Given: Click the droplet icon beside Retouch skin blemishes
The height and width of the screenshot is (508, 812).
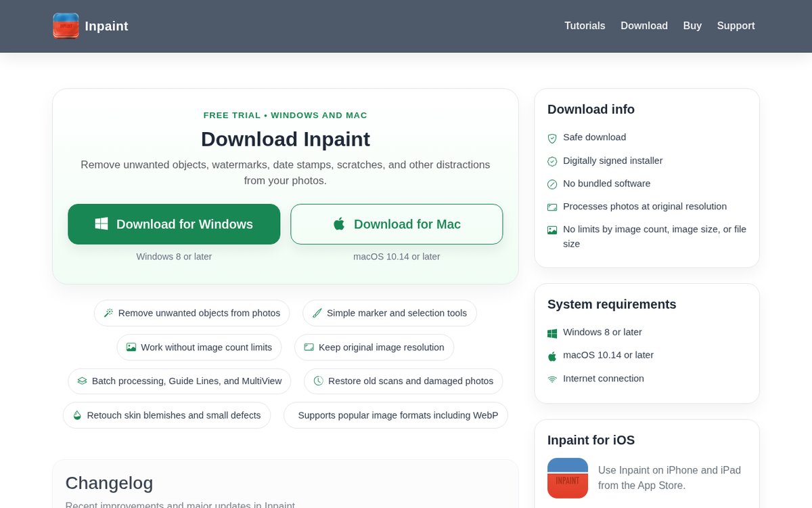Looking at the screenshot, I should [x=77, y=415].
